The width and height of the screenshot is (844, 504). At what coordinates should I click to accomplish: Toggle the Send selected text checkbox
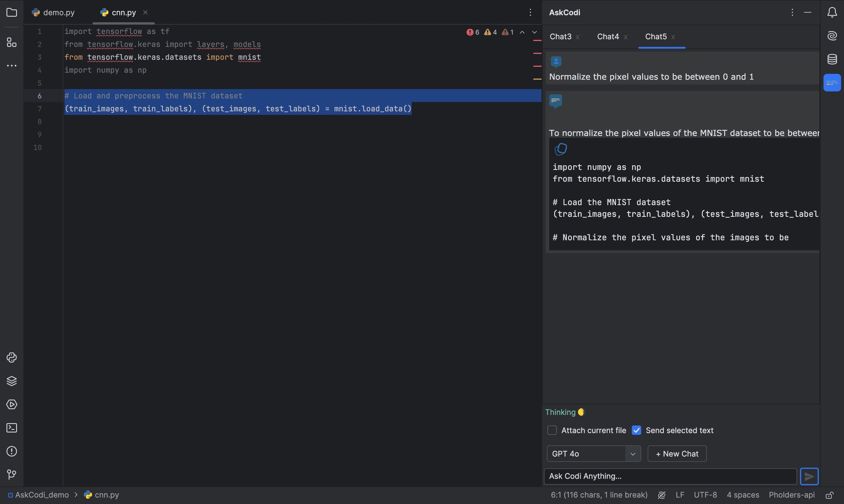click(x=637, y=431)
